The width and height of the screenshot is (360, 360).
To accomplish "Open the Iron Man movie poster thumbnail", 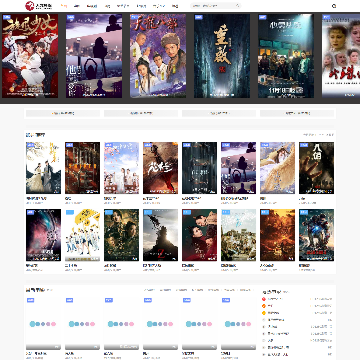I will (x=316, y=235).
